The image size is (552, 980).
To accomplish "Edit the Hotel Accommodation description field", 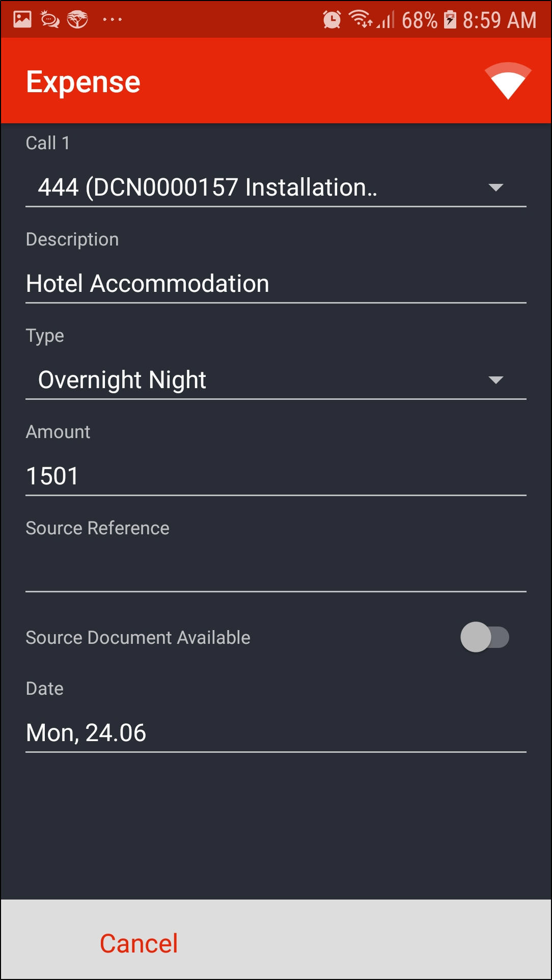I will tap(275, 284).
